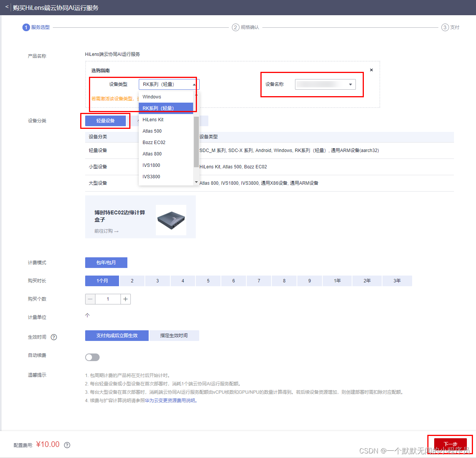The image size is (476, 458).
Task: Close the 选购指南 guide panel
Action: pyautogui.click(x=371, y=70)
